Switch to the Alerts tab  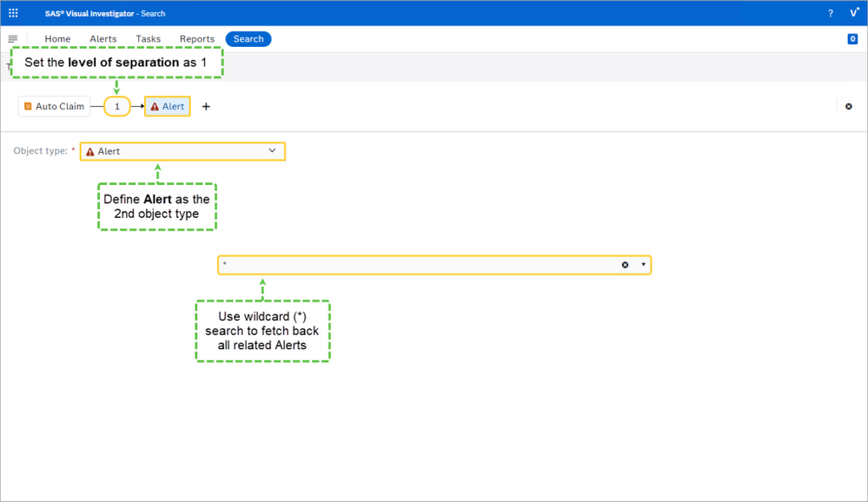pos(103,39)
